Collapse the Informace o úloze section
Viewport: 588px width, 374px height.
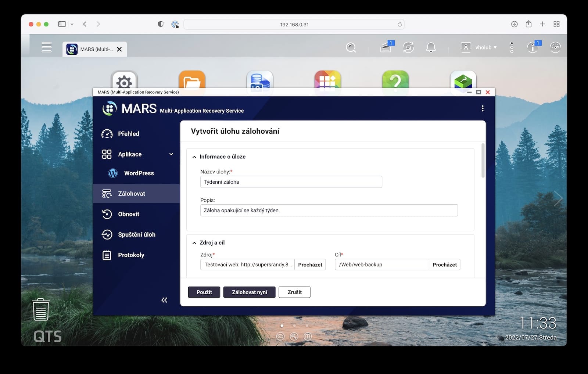194,157
